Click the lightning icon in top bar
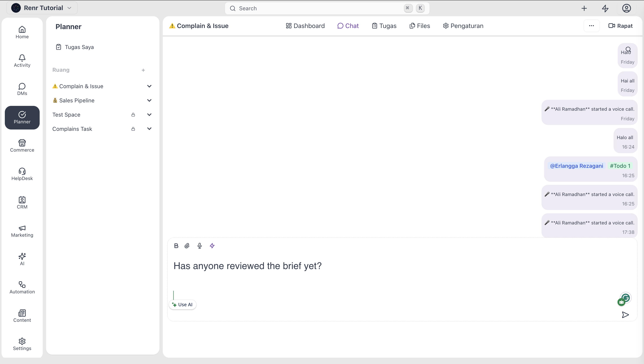 click(605, 8)
